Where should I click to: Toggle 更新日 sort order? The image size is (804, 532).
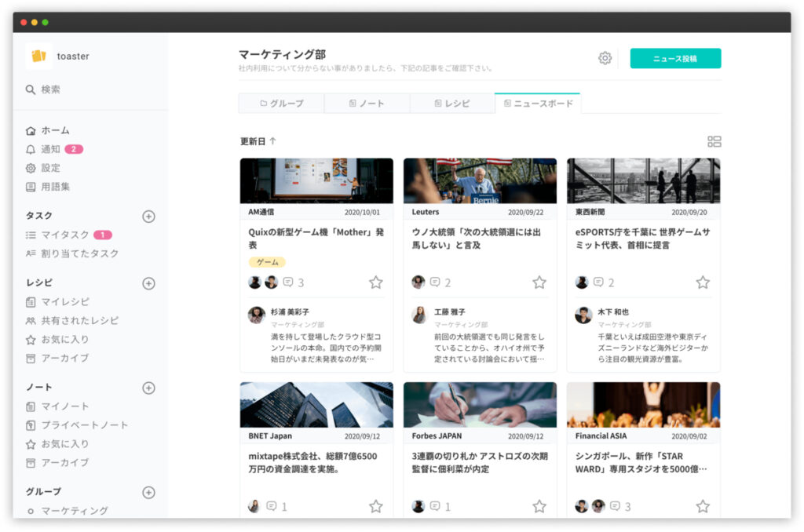click(x=258, y=141)
